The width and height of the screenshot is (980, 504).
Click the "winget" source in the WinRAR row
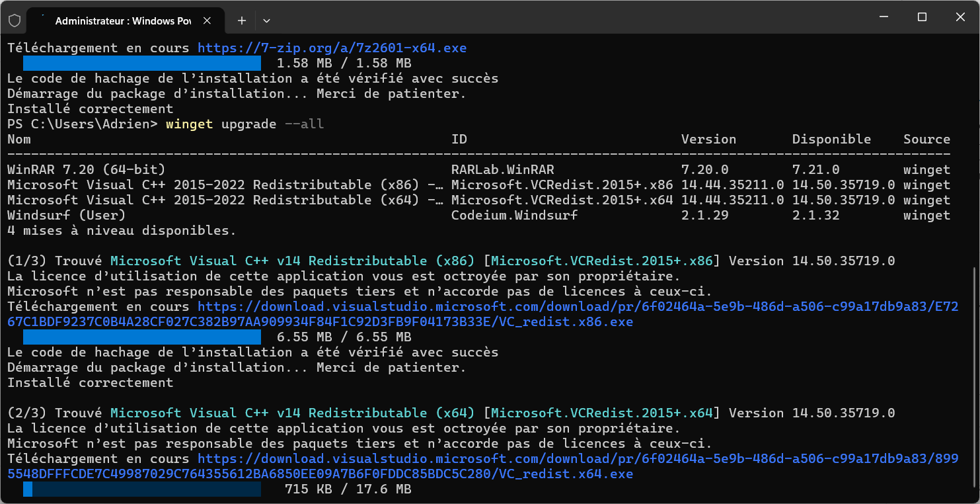coord(927,170)
